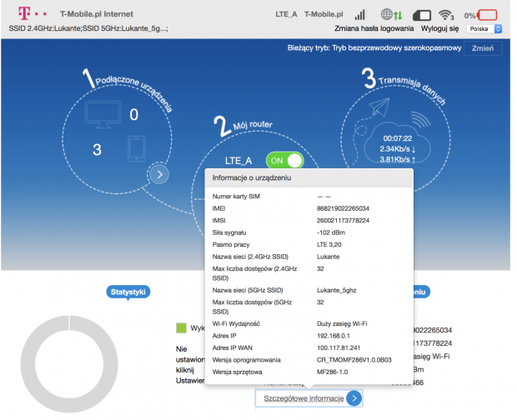The height and width of the screenshot is (420, 517).
Task: Click band value LTE 3,20
Action: (x=329, y=244)
